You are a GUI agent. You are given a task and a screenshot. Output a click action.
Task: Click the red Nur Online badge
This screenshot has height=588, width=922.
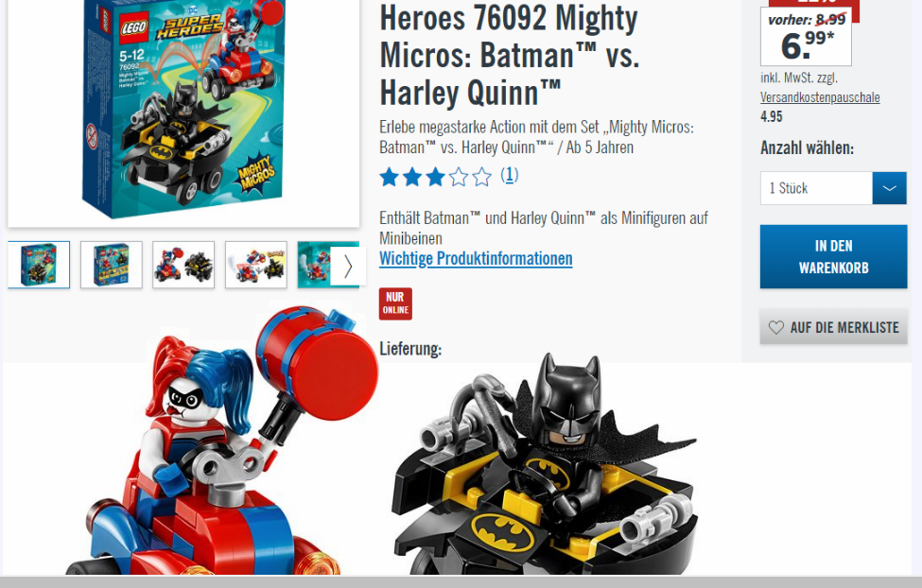(395, 303)
